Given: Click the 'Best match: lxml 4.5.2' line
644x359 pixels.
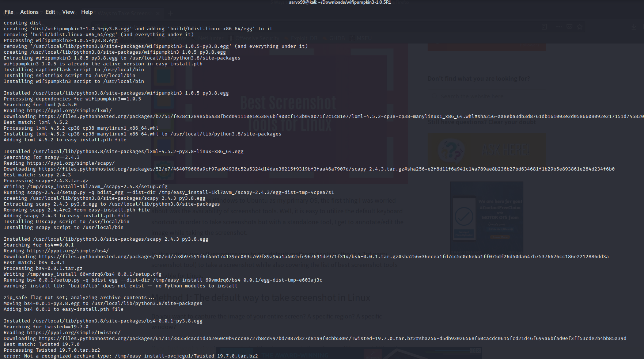Looking at the screenshot, I should click(36, 122).
